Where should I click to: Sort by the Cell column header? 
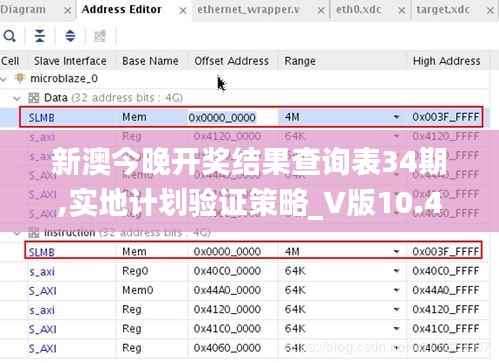coord(10,61)
